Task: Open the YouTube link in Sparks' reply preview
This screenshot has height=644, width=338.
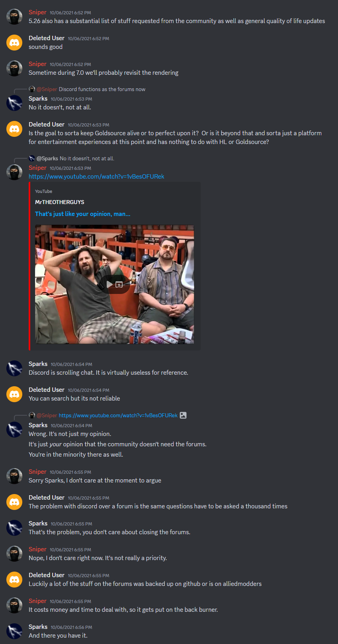Action: [118, 415]
